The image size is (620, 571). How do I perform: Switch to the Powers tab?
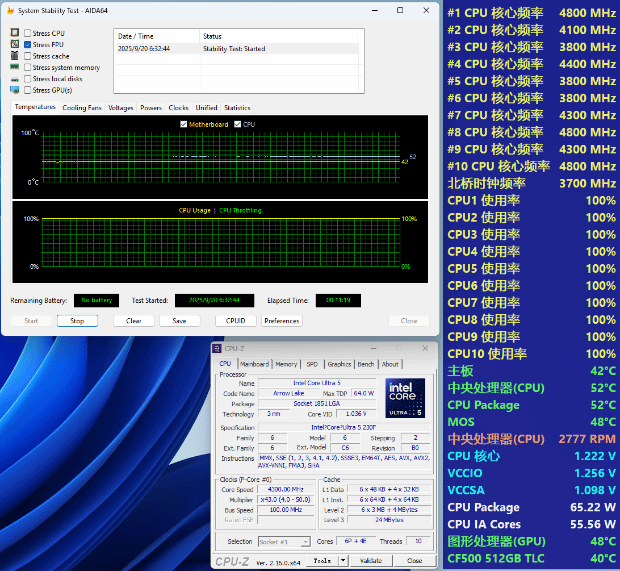[151, 108]
